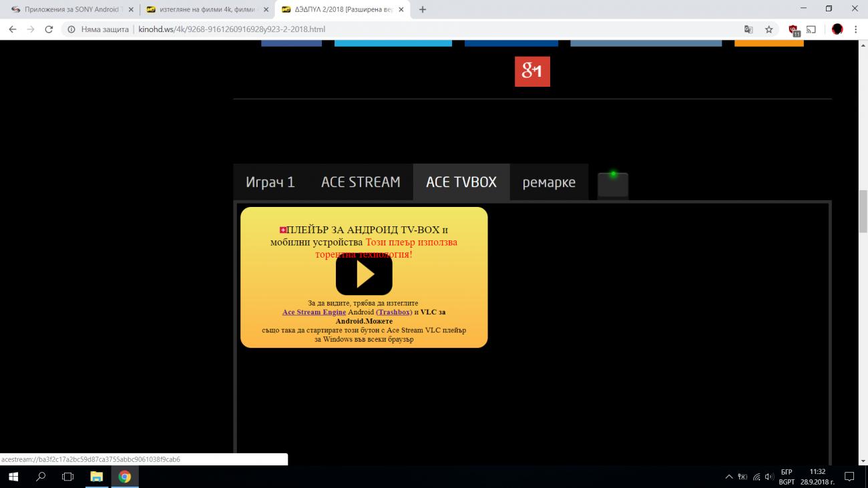The image size is (868, 488).
Task: Open Wi-Fi network tray icon
Action: click(756, 477)
